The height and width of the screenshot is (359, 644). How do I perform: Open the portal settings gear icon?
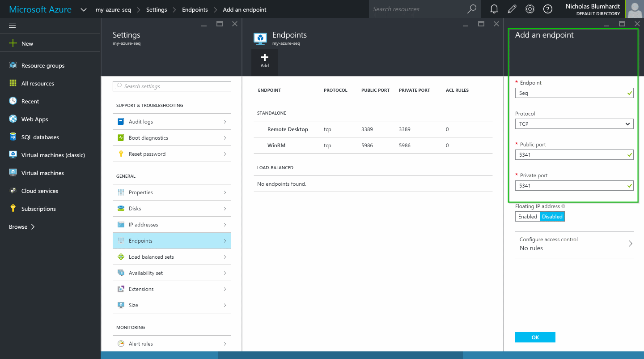tap(530, 9)
